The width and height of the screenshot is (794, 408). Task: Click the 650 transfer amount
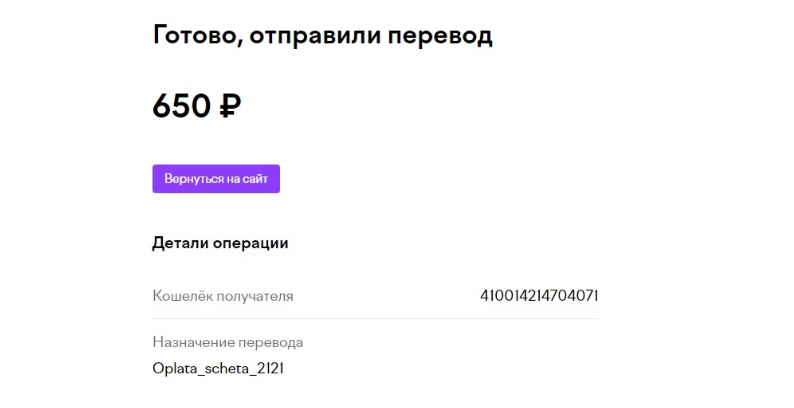click(x=182, y=106)
